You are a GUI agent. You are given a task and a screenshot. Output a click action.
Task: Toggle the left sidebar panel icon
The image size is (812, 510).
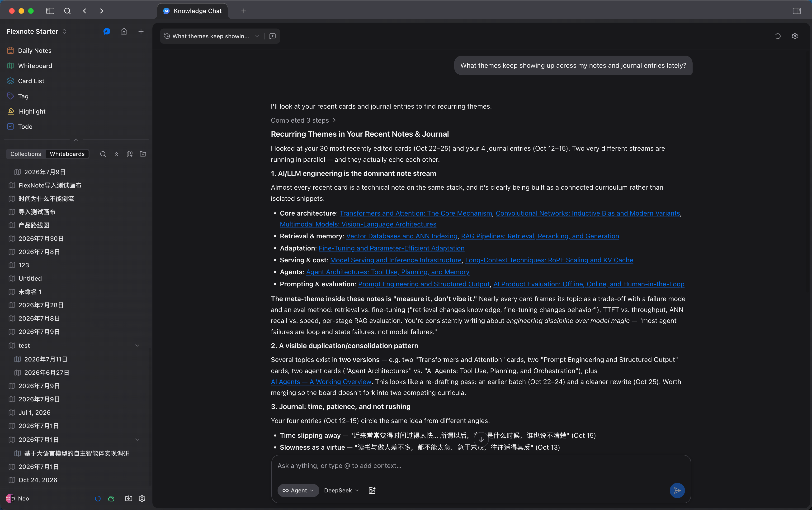point(50,11)
